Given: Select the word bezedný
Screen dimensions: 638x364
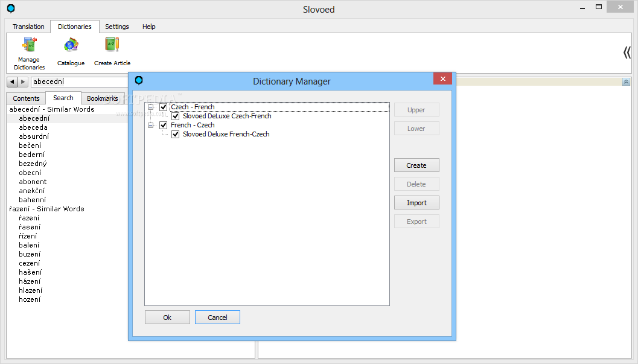Looking at the screenshot, I should pos(33,164).
